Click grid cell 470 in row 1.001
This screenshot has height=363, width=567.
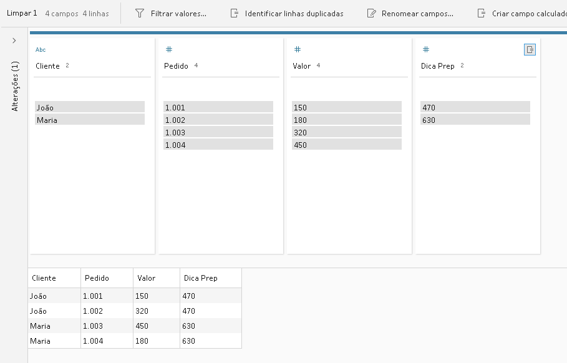[x=211, y=296]
